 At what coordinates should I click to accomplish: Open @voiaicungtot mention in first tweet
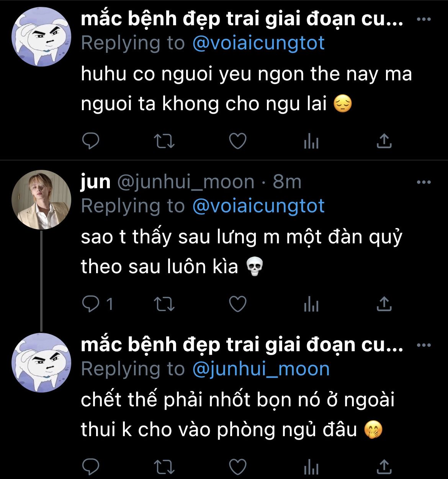click(258, 43)
